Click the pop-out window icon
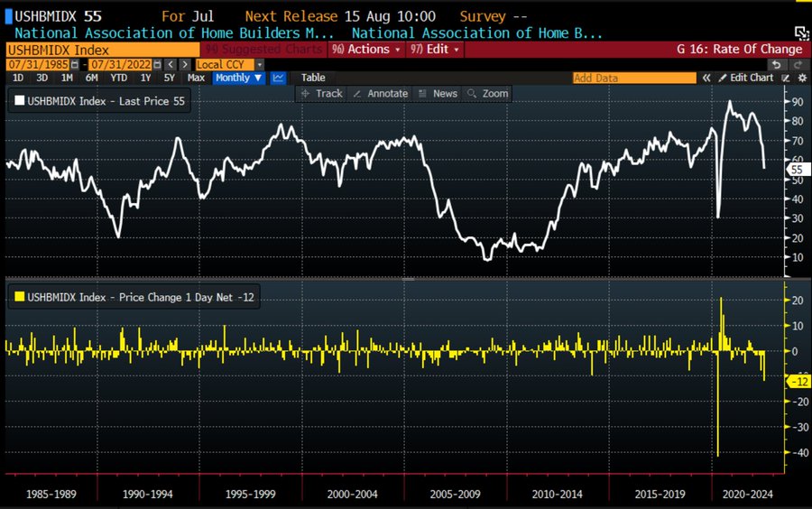812x509 pixels. click(x=800, y=33)
